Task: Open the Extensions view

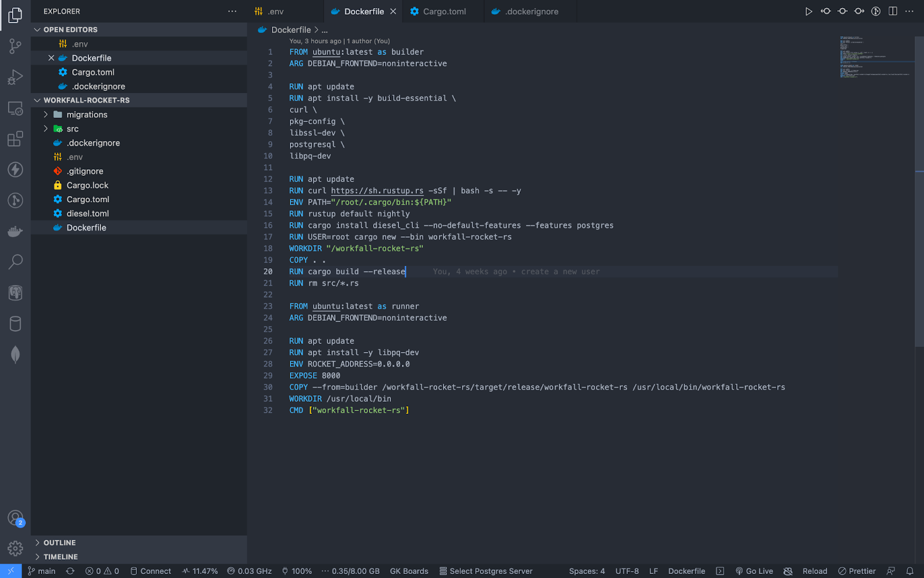Action: click(x=16, y=139)
